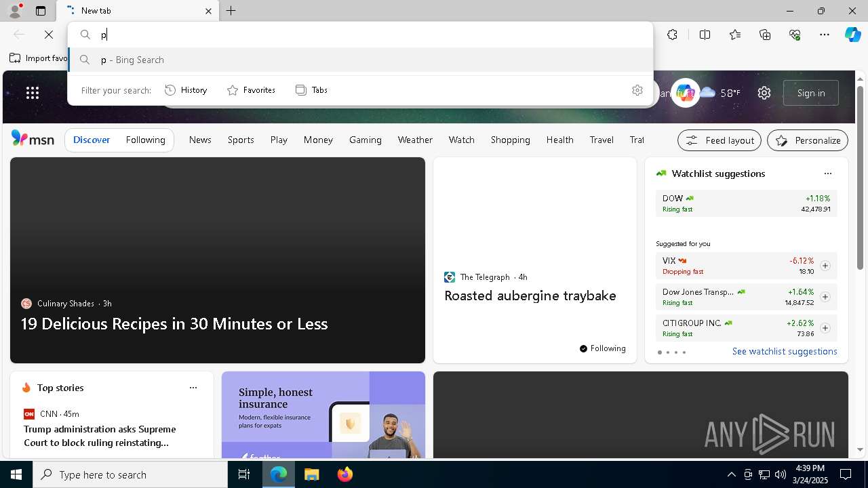The width and height of the screenshot is (868, 488).
Task: Open Top stories more options
Action: tap(193, 388)
